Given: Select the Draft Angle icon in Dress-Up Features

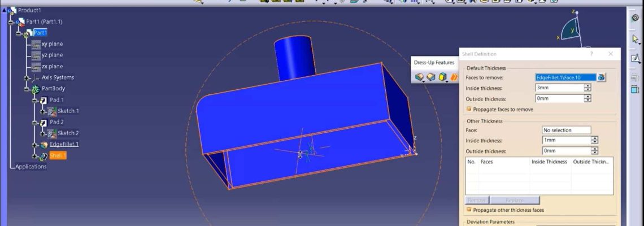Looking at the screenshot, I should pos(442,77).
